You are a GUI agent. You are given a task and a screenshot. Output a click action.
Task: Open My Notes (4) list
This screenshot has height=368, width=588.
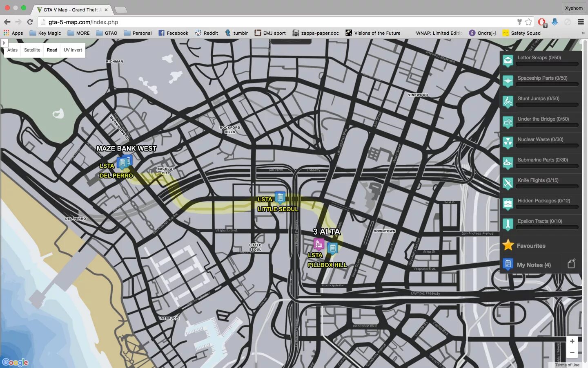[534, 265]
